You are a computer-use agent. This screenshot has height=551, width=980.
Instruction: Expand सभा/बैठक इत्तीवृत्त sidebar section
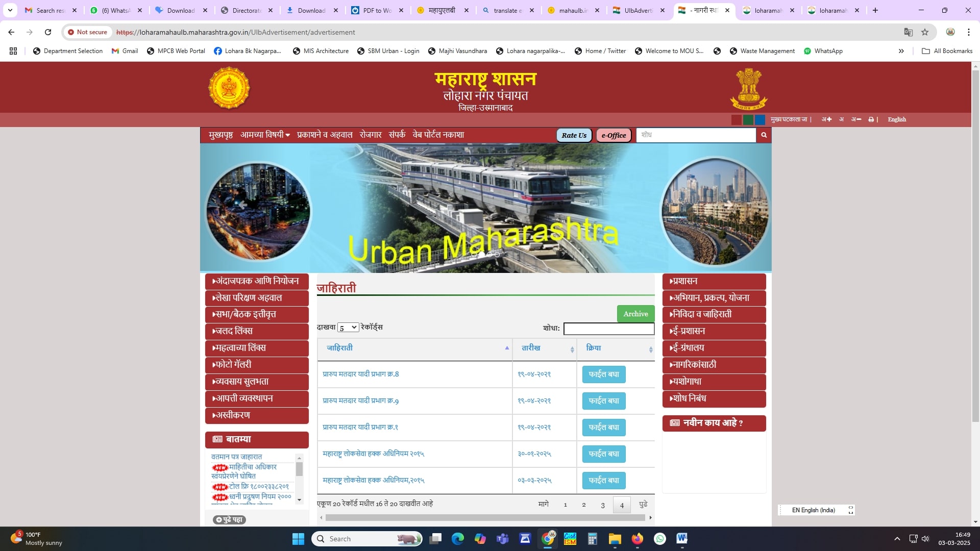pos(257,315)
